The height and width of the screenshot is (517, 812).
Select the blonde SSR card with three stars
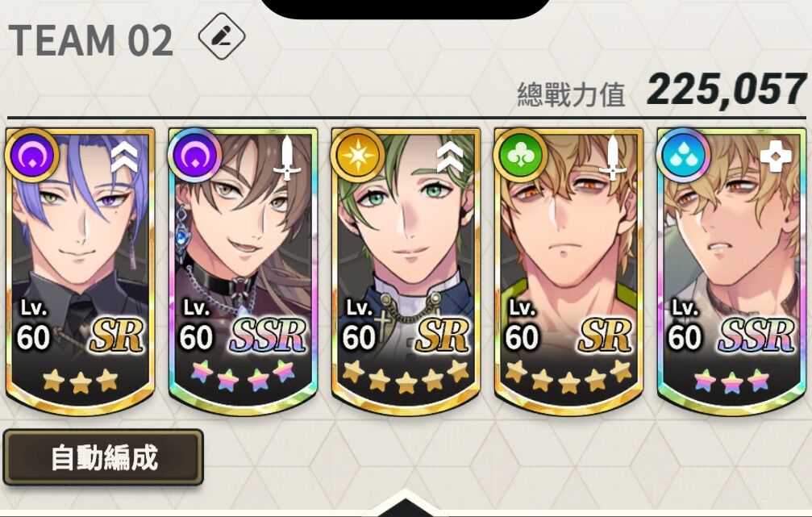tap(731, 271)
